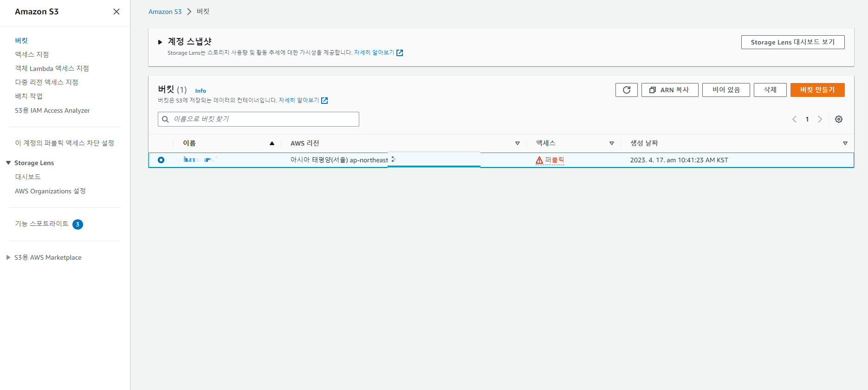Click page number 1 in pagination

point(807,119)
